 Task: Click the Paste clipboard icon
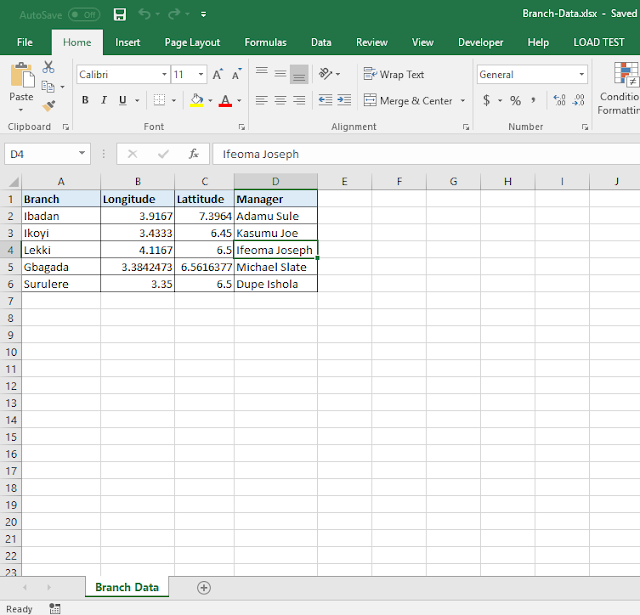click(x=22, y=75)
